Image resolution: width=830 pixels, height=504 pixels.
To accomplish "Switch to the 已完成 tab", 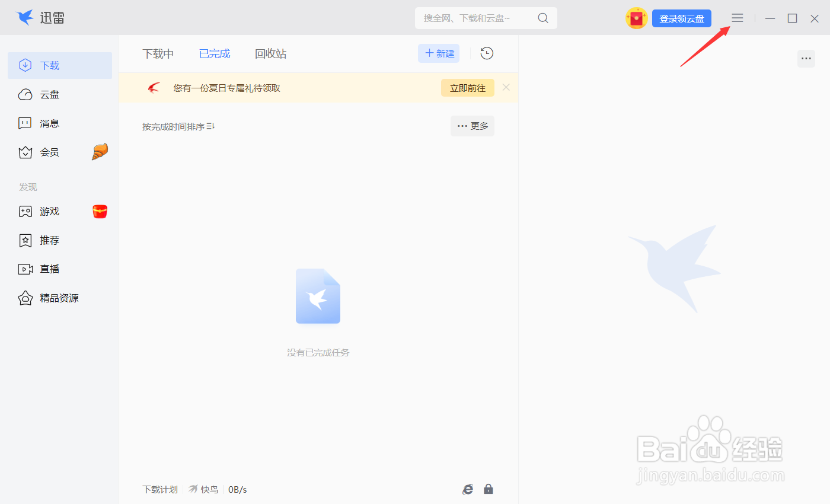I will [215, 53].
